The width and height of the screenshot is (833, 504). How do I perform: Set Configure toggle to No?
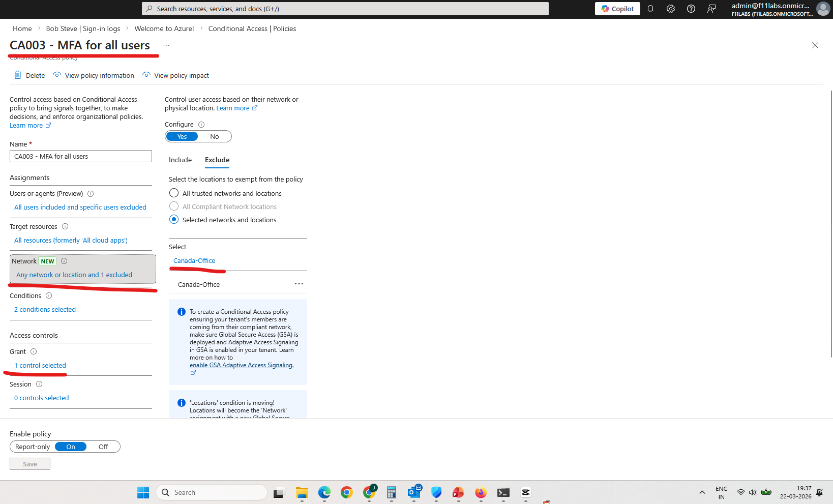click(x=215, y=137)
